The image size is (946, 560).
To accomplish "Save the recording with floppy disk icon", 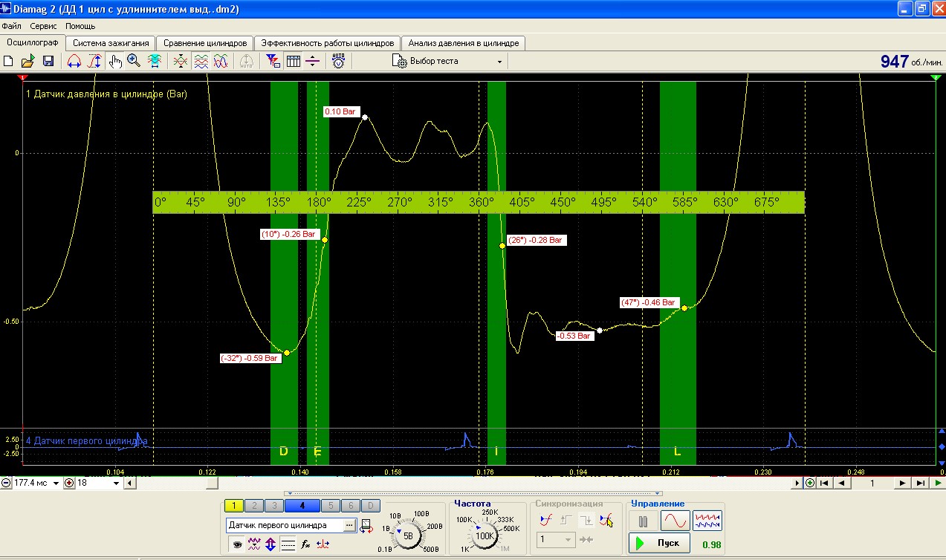I will [x=48, y=62].
